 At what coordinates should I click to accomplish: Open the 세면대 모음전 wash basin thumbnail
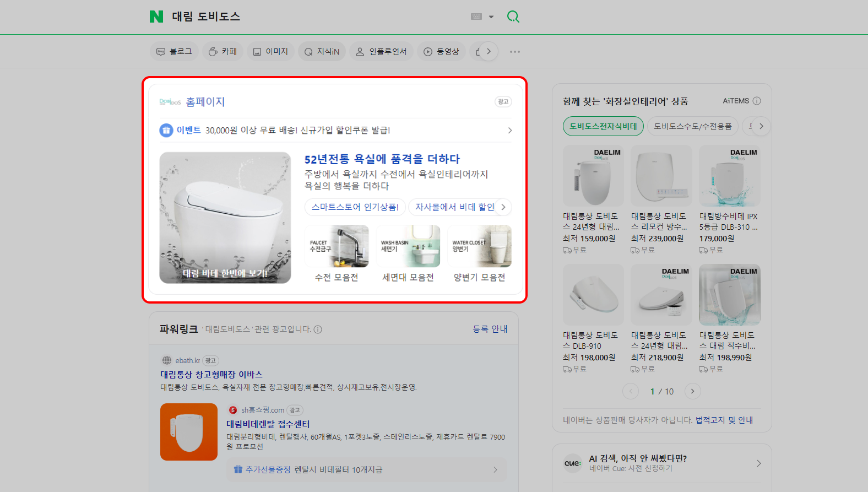pyautogui.click(x=408, y=246)
